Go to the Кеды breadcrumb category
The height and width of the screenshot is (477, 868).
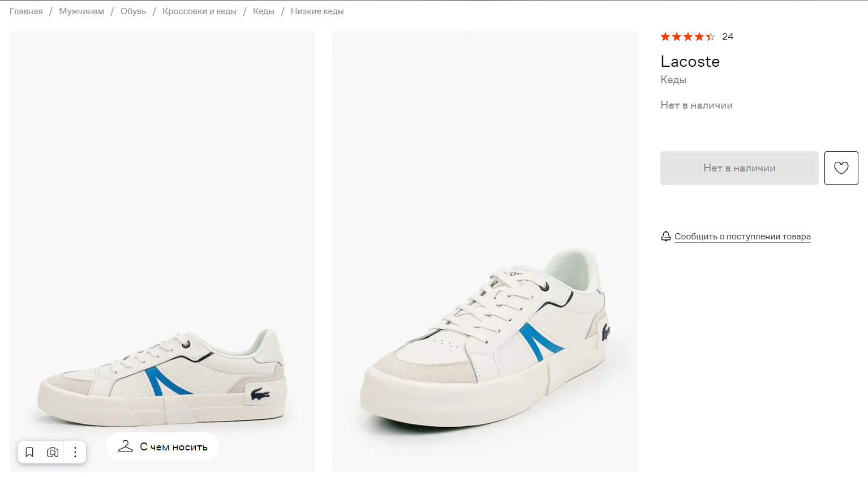[x=264, y=11]
